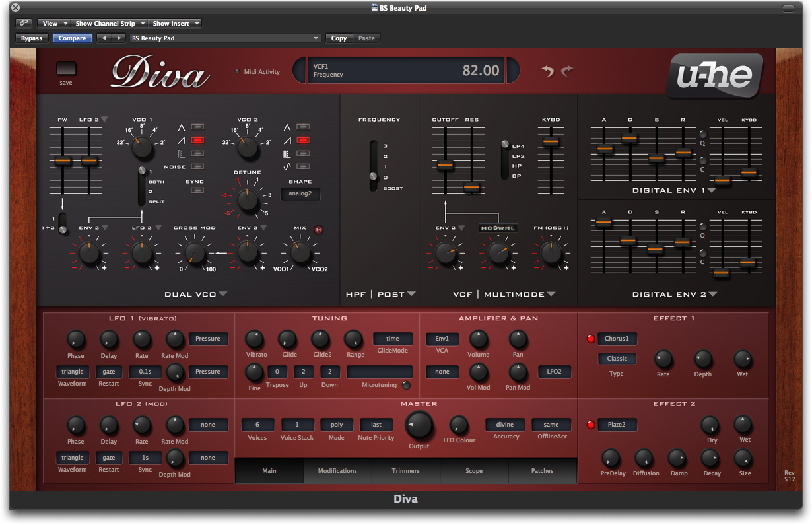The image size is (812, 525).
Task: Click the red M mix mute icon
Action: pos(320,230)
